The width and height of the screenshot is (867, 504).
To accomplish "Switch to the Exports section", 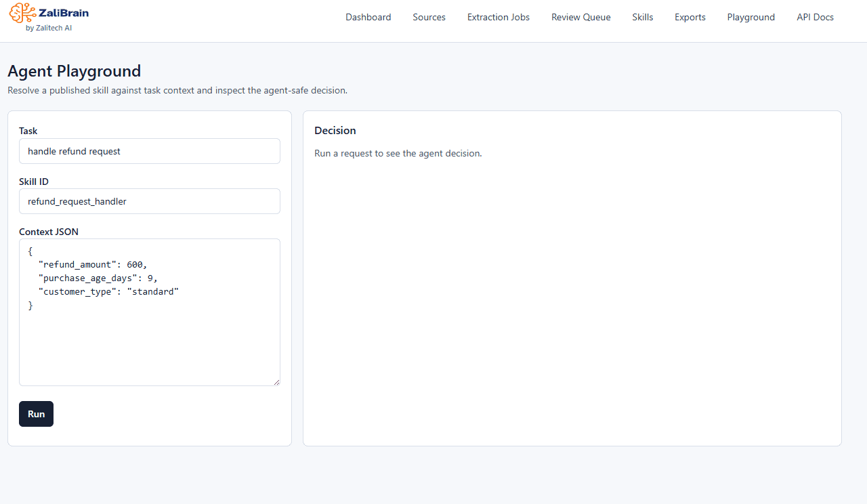I will coord(690,18).
